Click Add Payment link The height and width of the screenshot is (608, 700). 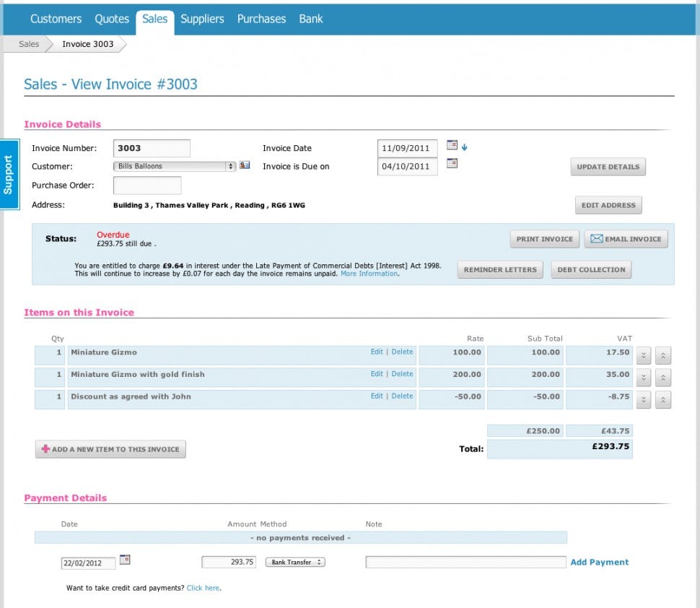point(599,562)
